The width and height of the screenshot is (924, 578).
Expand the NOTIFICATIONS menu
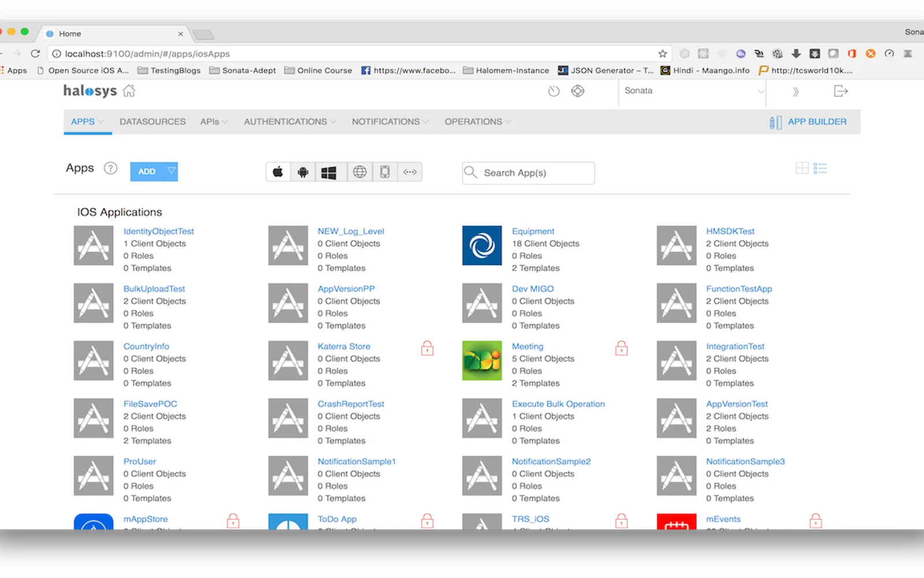coord(390,121)
